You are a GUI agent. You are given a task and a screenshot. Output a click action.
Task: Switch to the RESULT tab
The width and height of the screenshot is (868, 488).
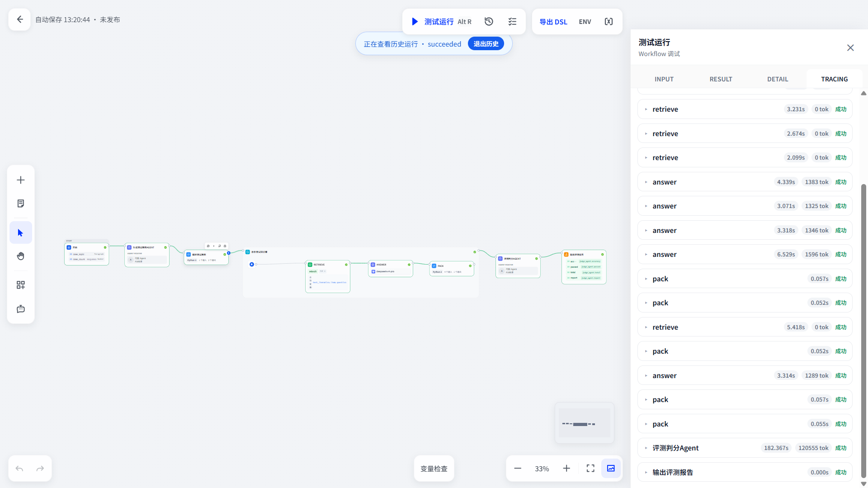[721, 79]
